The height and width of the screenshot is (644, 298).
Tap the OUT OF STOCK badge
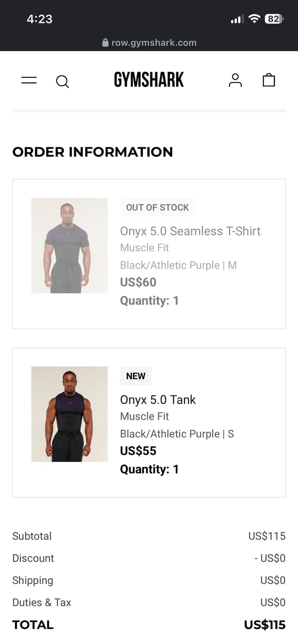point(157,207)
